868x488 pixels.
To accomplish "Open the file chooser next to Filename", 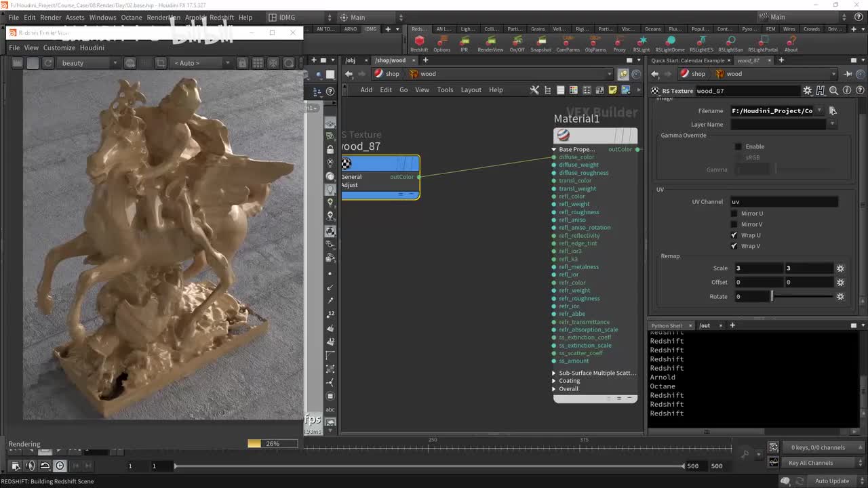I will (833, 110).
